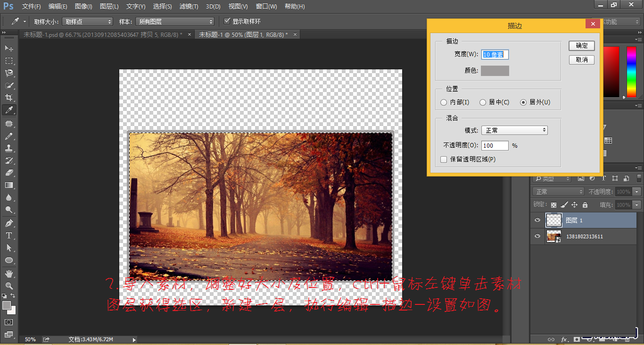
Task: Select the Gradient tool
Action: pos(9,185)
